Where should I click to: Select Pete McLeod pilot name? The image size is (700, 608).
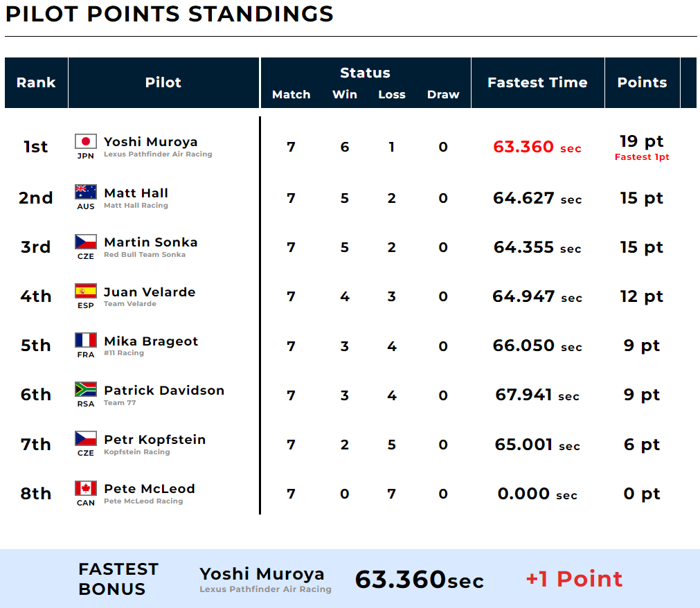pyautogui.click(x=149, y=489)
